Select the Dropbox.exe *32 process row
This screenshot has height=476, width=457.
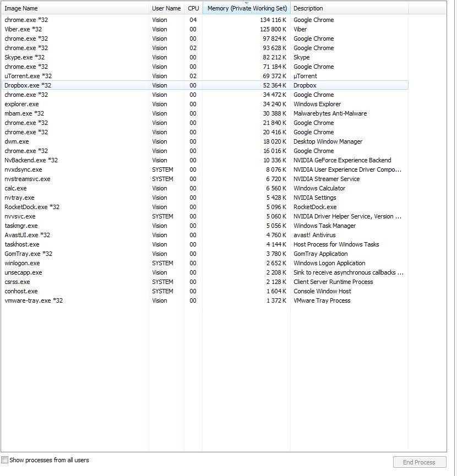tap(28, 85)
